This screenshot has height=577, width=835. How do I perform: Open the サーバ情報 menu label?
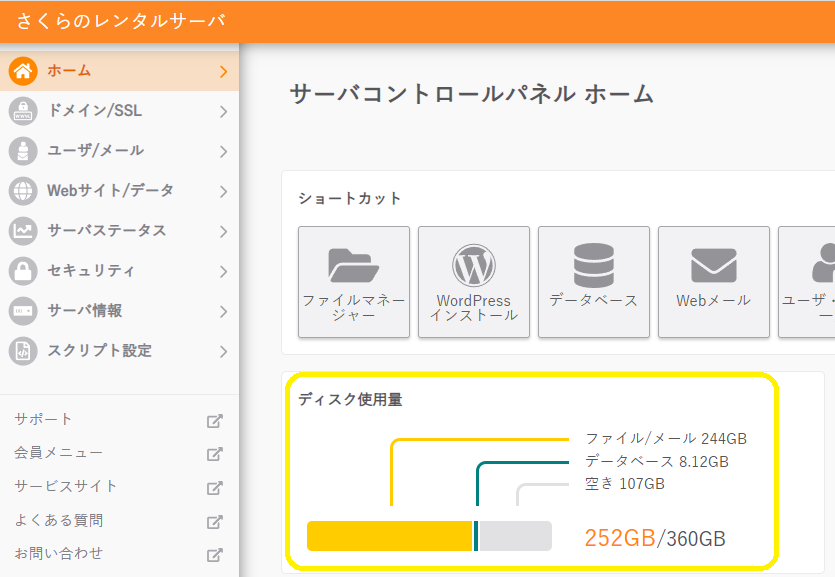[x=85, y=310]
